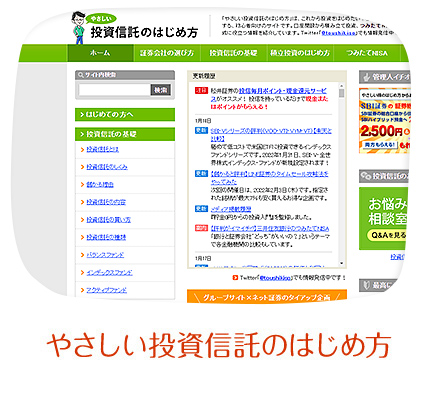Open the メディア掲載履歴 link
The height and width of the screenshot is (394, 424).
click(x=231, y=209)
